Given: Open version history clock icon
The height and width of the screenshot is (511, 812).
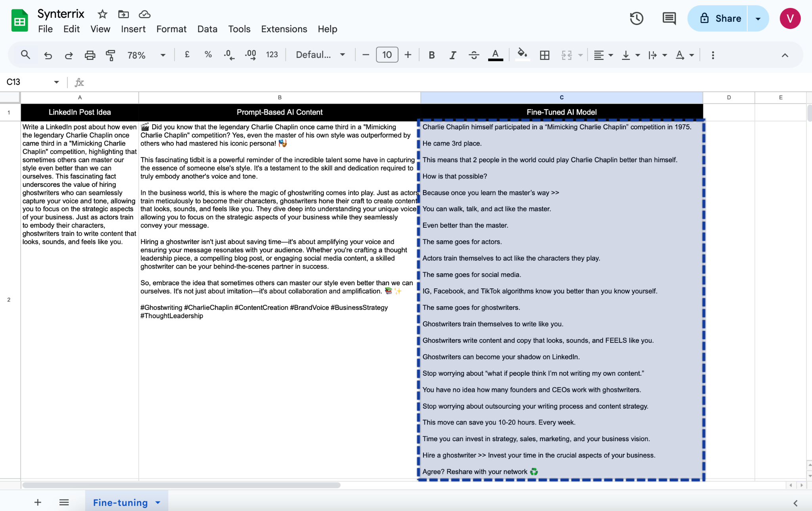Looking at the screenshot, I should (636, 18).
